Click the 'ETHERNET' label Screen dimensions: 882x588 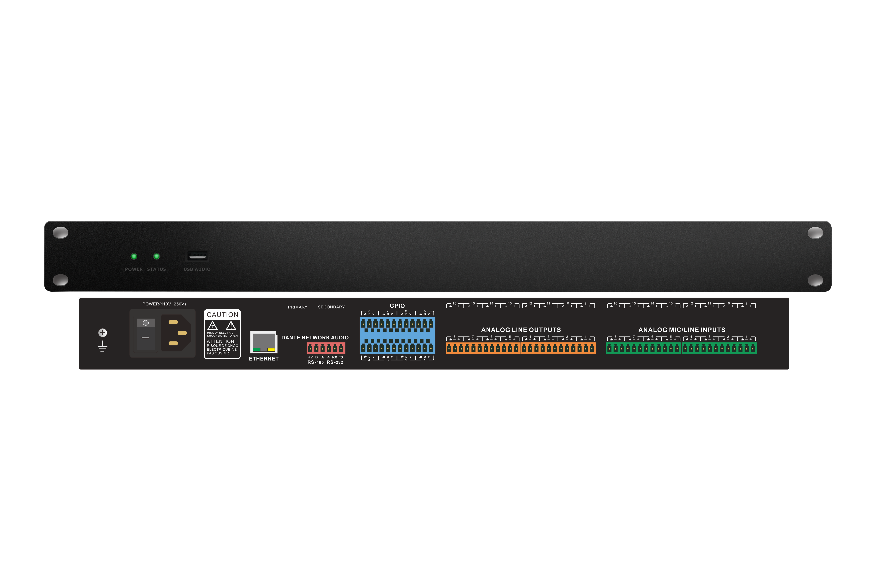(264, 359)
